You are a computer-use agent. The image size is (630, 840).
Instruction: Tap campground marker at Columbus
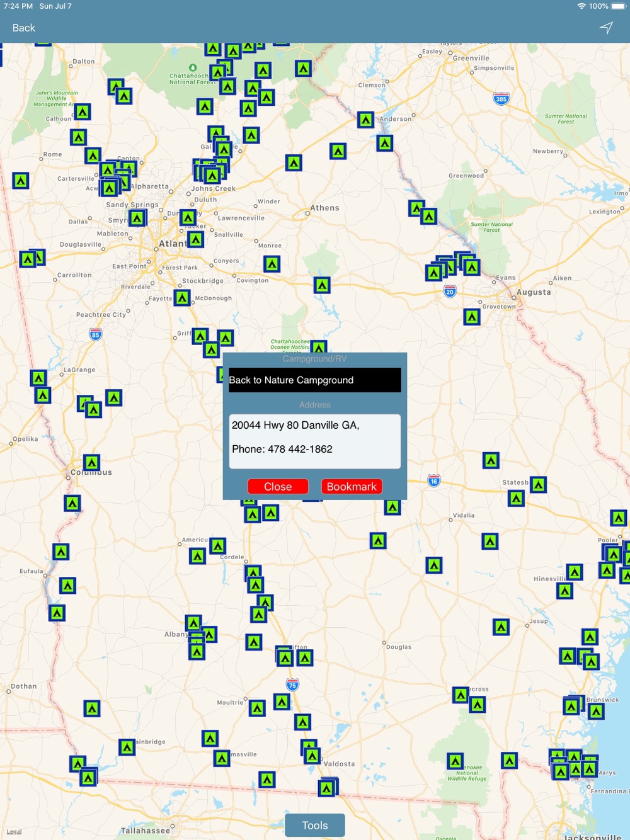tap(91, 463)
